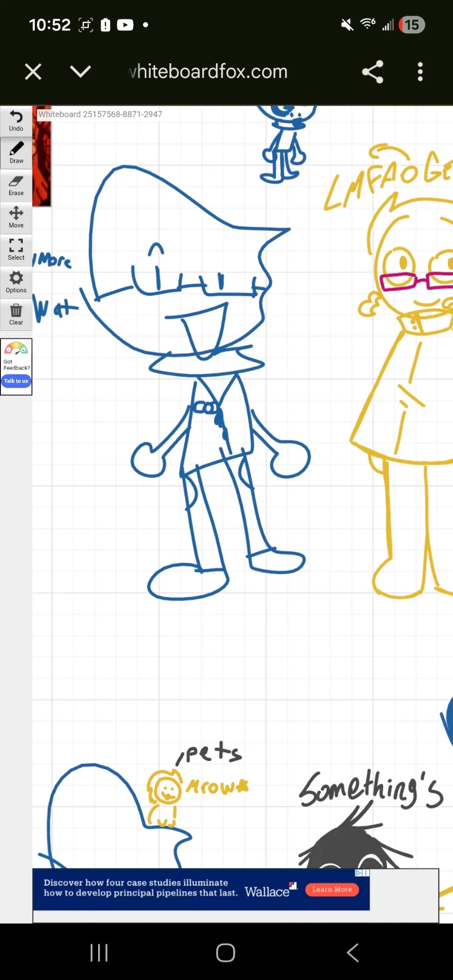Image resolution: width=453 pixels, height=980 pixels.
Task: Tap the 10:52 clock in status bar
Action: pyautogui.click(x=50, y=25)
